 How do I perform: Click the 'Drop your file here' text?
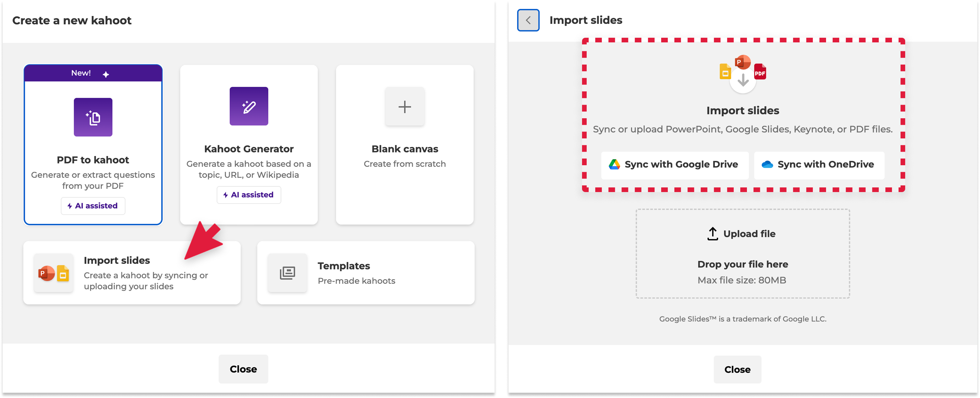click(743, 264)
